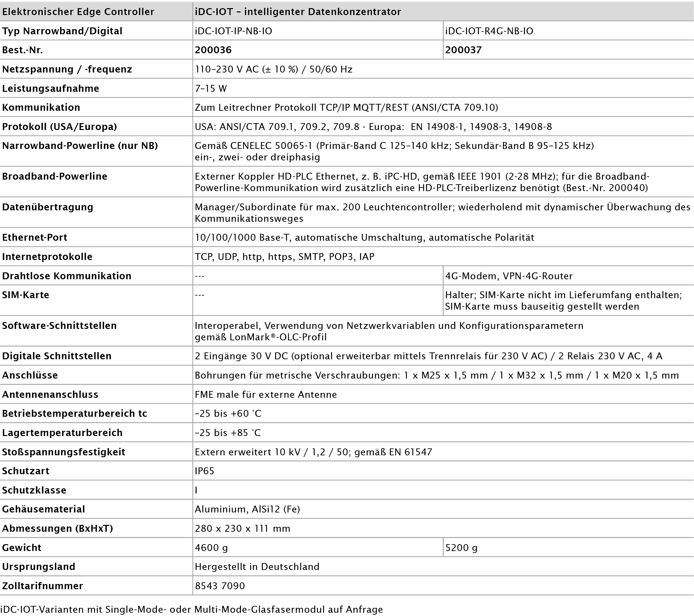The image size is (694, 616).
Task: Click the 'Gewicht' row label
Action: [x=22, y=548]
